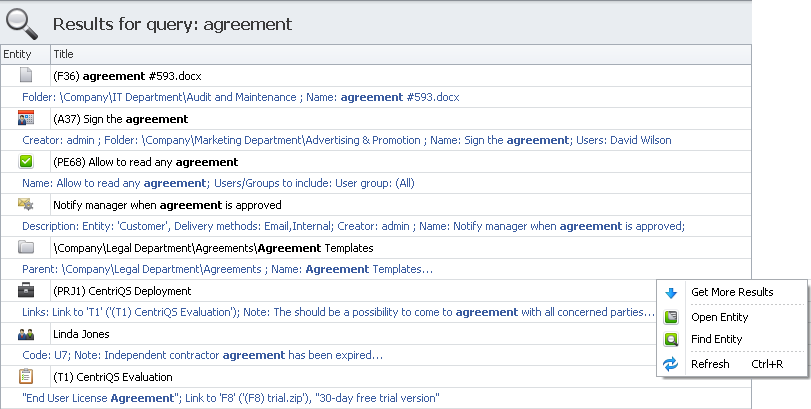Click the calendar icon beside Sign the agreement
This screenshot has height=409, width=811.
(26, 118)
